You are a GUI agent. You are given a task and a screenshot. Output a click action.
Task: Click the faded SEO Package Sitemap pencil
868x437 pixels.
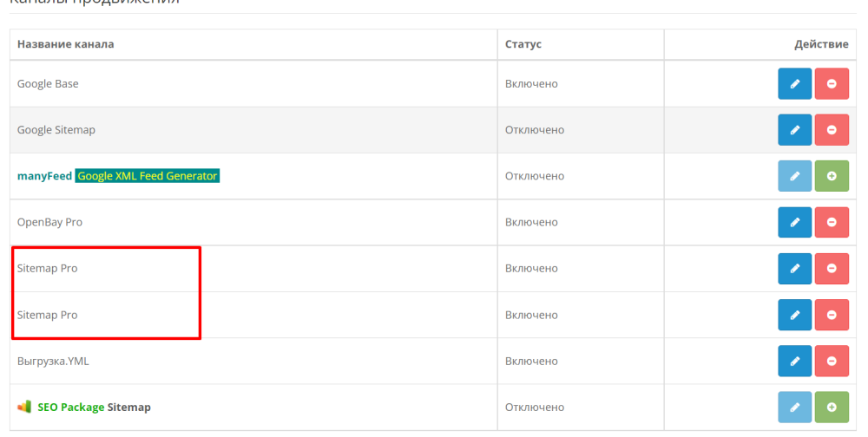[794, 407]
